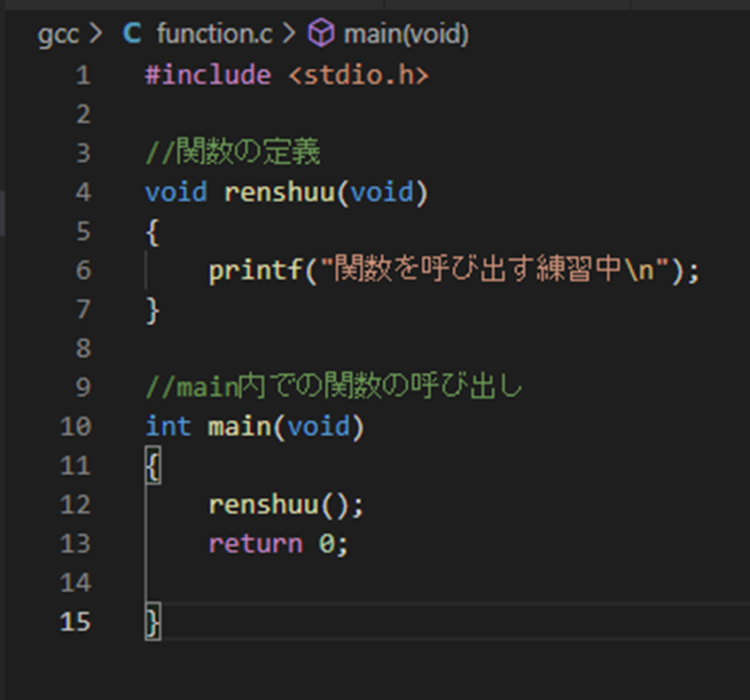The width and height of the screenshot is (750, 700).
Task: Place cursor on the stdio.h header name
Action: [x=358, y=75]
